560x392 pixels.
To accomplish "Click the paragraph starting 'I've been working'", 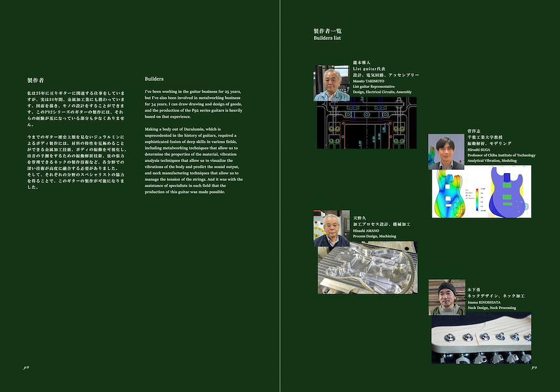I will (x=194, y=104).
